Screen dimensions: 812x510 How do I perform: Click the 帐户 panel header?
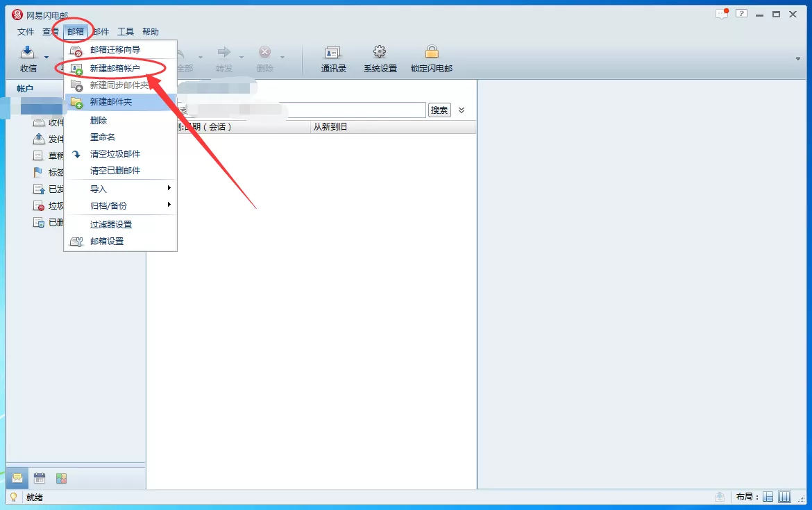pos(25,89)
